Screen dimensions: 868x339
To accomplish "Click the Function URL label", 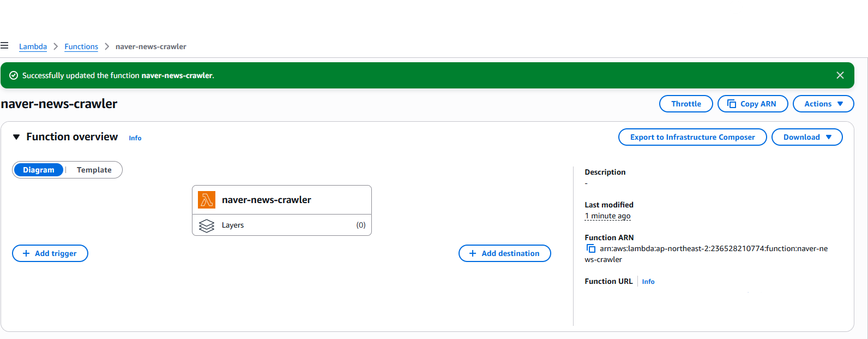I will [x=608, y=281].
